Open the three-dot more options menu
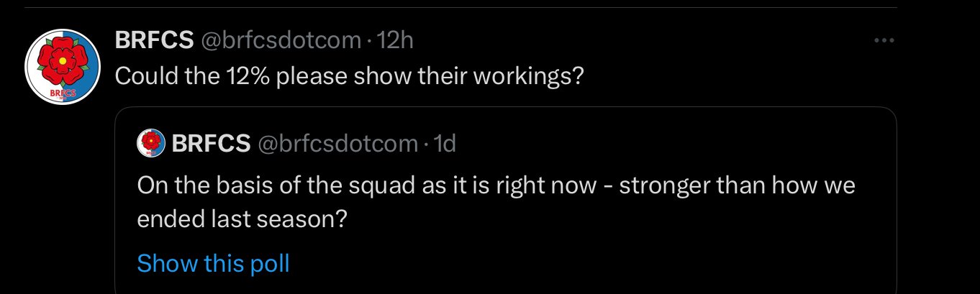 tap(883, 41)
